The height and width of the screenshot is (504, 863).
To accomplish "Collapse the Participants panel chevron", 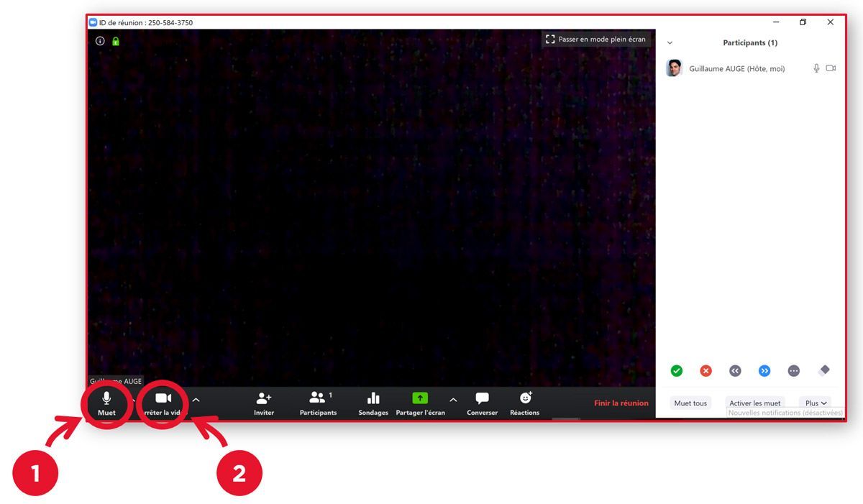I will [670, 43].
